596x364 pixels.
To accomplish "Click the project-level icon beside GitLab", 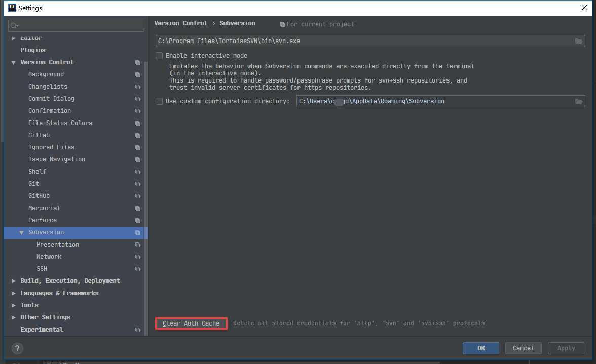I will [138, 136].
